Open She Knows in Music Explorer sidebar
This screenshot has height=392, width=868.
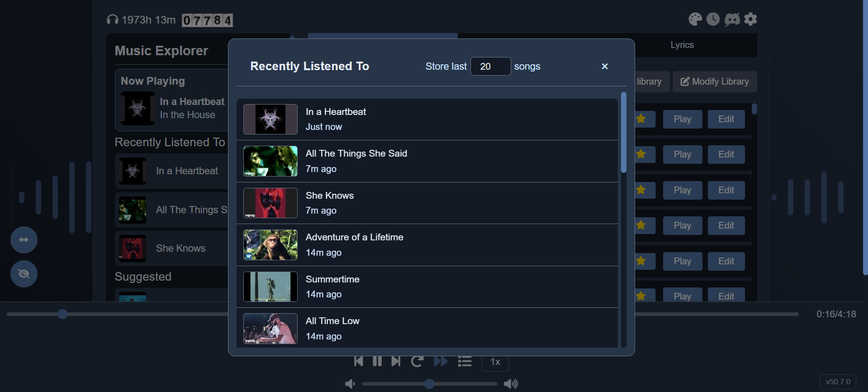click(x=172, y=249)
